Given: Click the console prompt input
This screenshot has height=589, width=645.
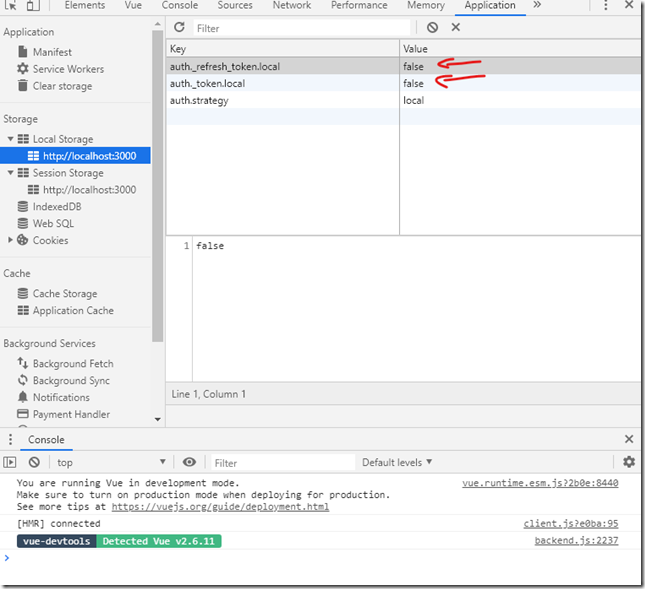Looking at the screenshot, I should (321, 558).
